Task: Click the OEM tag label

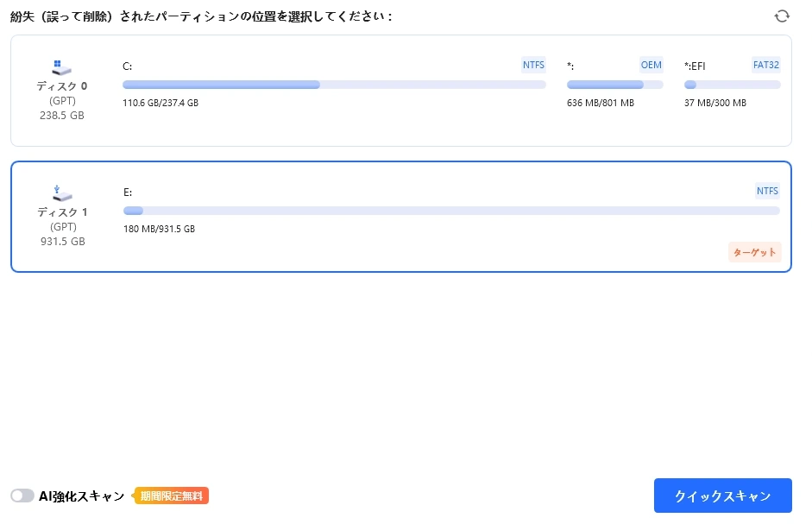Action: click(651, 65)
